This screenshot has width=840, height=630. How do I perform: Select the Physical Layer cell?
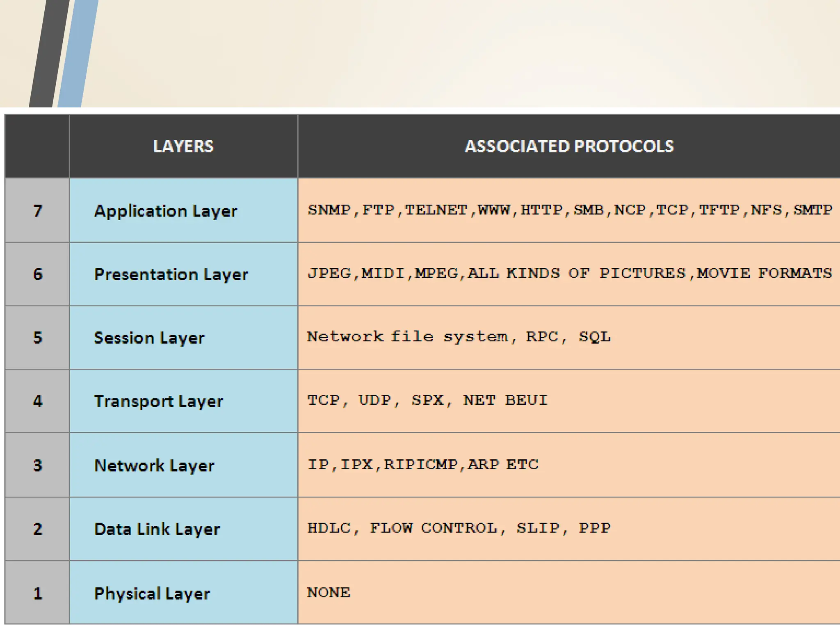[x=152, y=593]
